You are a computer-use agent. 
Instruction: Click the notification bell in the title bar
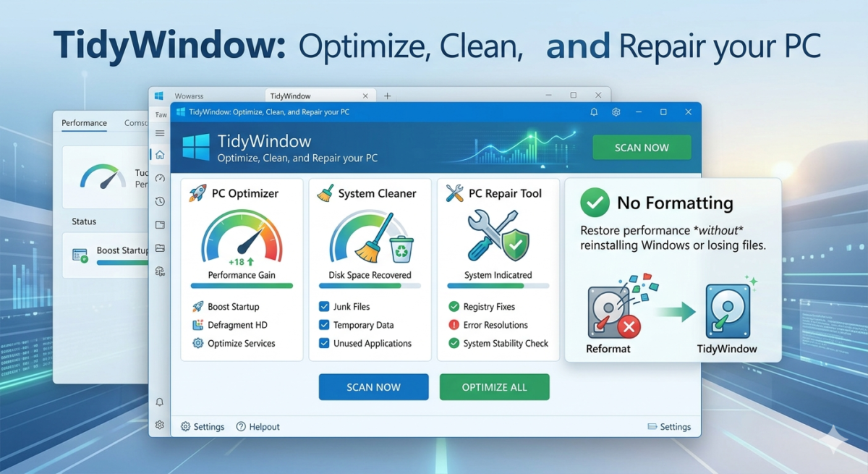(x=594, y=112)
